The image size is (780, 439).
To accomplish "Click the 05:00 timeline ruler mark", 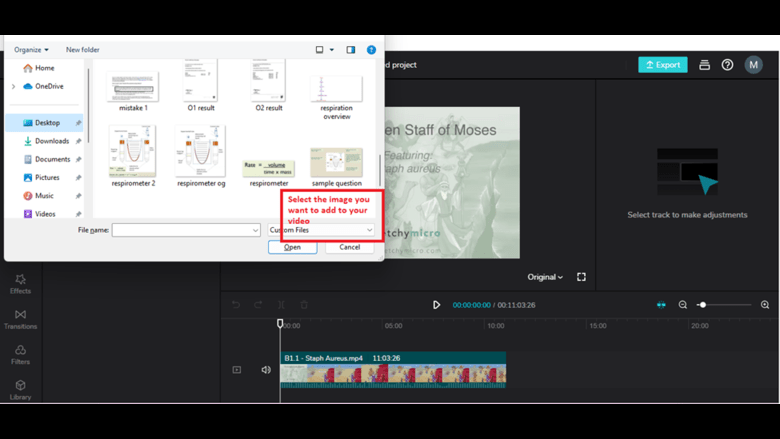I will [x=393, y=326].
